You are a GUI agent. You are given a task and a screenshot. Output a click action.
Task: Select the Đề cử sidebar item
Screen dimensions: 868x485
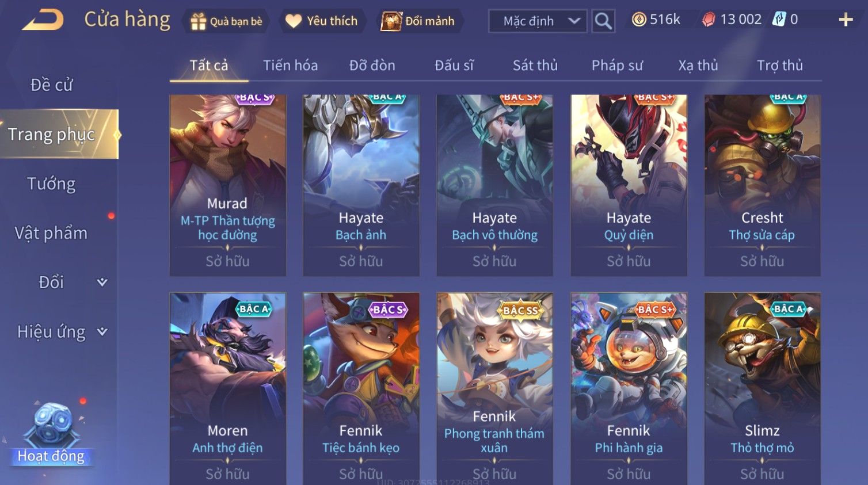coord(51,85)
